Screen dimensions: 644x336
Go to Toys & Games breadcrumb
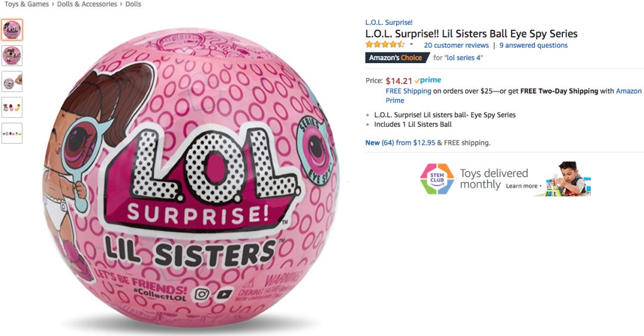[26, 4]
